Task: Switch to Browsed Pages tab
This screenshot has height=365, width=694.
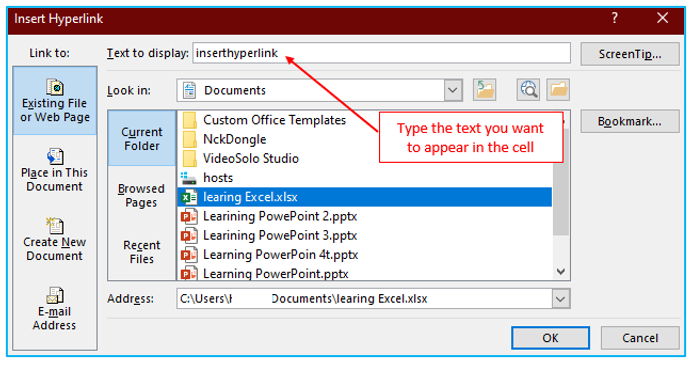Action: click(142, 195)
